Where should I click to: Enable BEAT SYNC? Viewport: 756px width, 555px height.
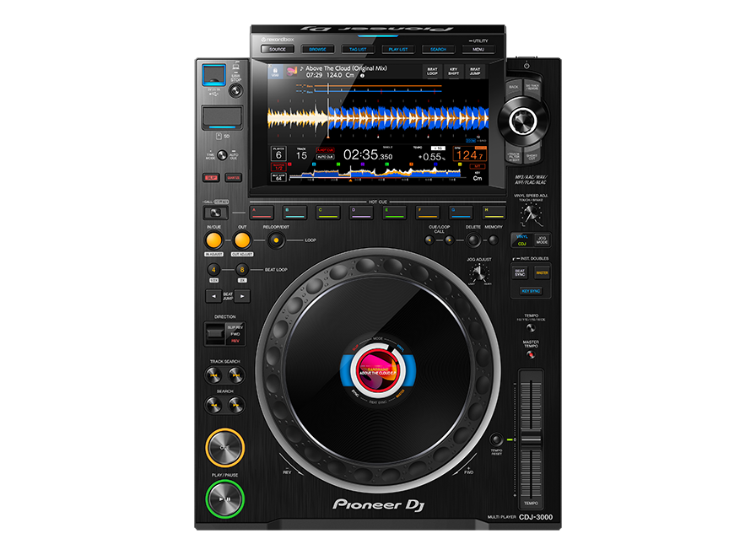[x=521, y=272]
